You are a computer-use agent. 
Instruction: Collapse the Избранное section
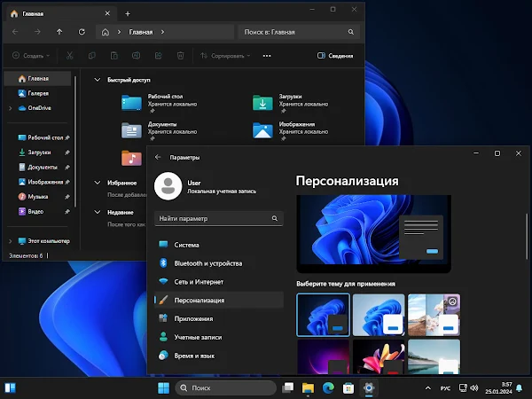pyautogui.click(x=98, y=183)
